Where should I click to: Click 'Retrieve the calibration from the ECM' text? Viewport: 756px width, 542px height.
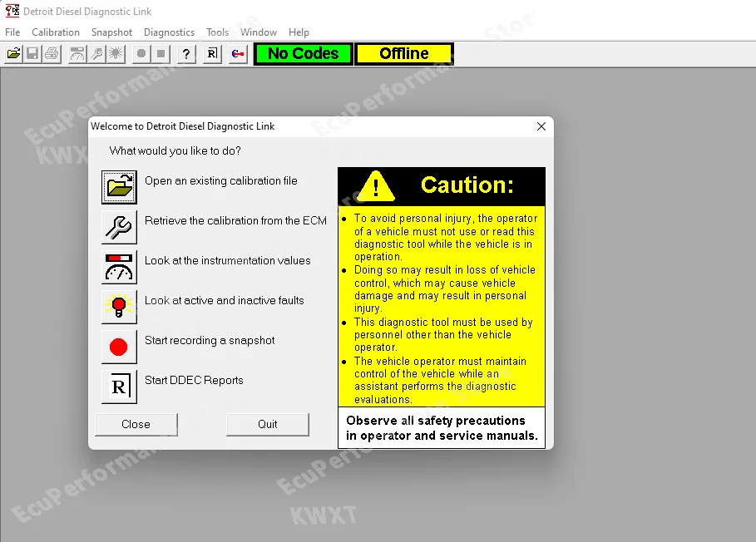coord(235,220)
